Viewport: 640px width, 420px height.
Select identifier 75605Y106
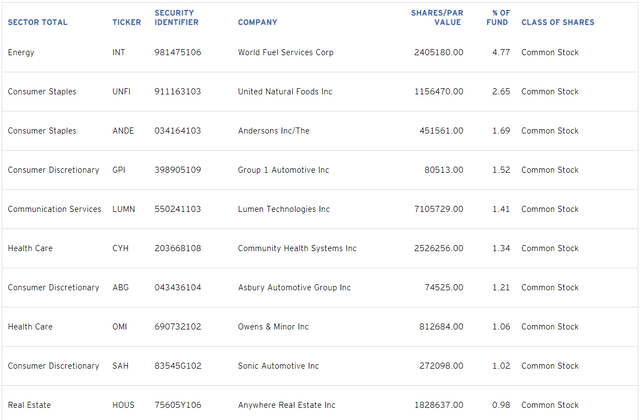coord(178,405)
